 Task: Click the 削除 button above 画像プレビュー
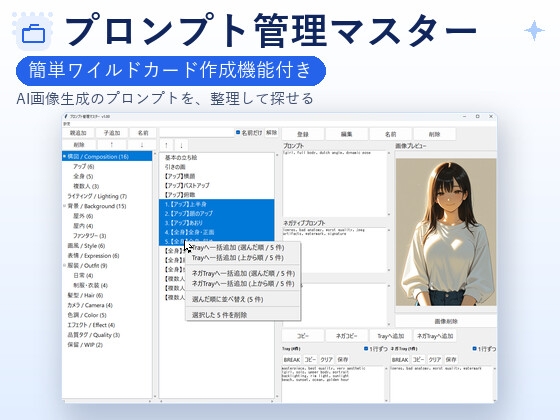point(434,134)
